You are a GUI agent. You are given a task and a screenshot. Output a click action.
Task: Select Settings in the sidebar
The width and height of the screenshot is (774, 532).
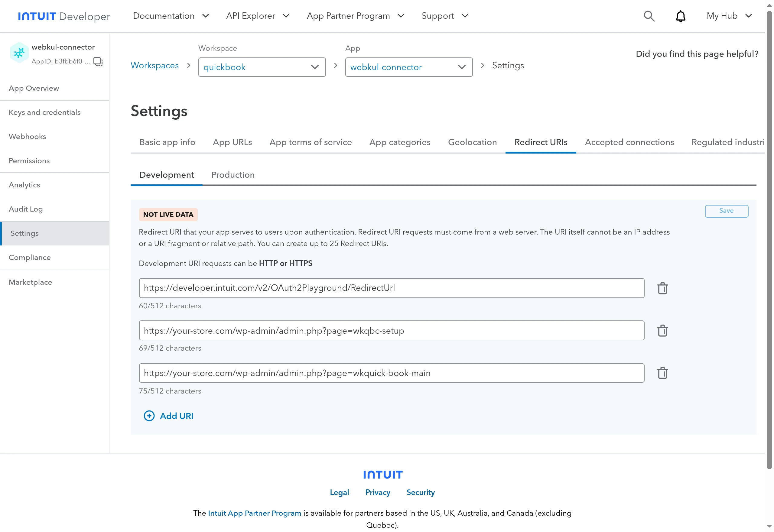coord(54,233)
